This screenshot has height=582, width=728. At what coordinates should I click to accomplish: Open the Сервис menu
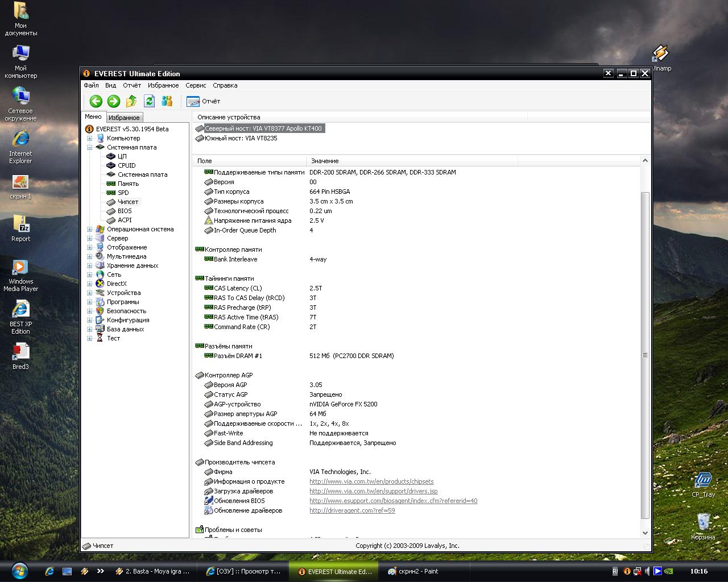pyautogui.click(x=196, y=85)
